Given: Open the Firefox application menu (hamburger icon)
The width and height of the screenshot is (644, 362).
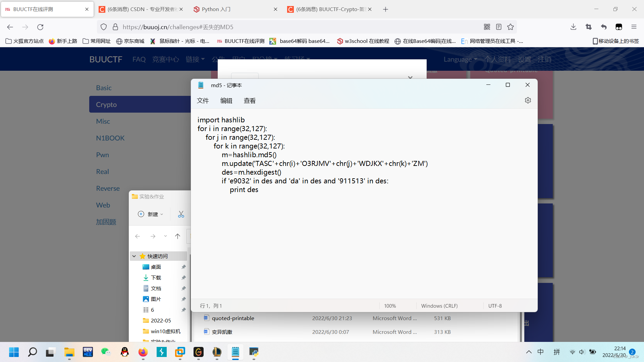Looking at the screenshot, I should coord(635,27).
